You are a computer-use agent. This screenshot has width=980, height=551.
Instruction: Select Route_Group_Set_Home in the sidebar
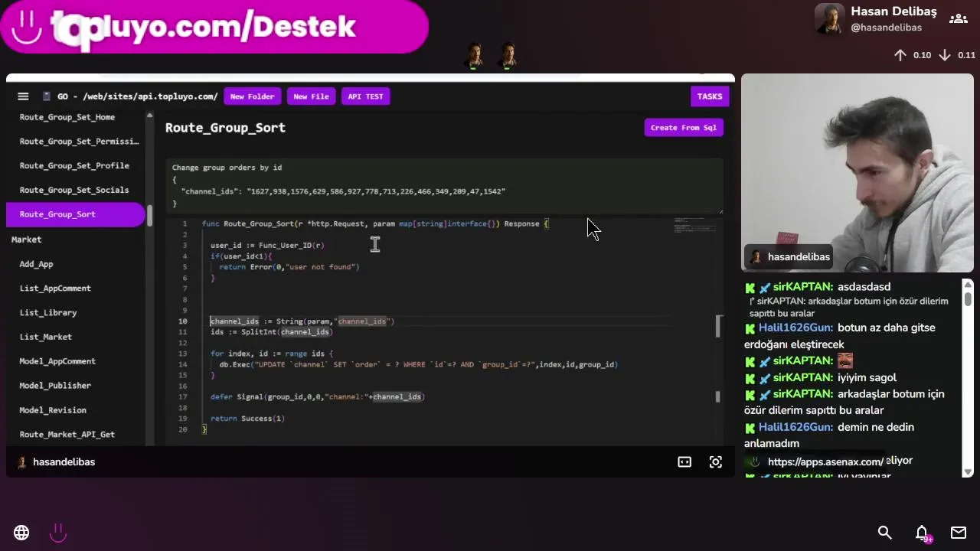(67, 117)
